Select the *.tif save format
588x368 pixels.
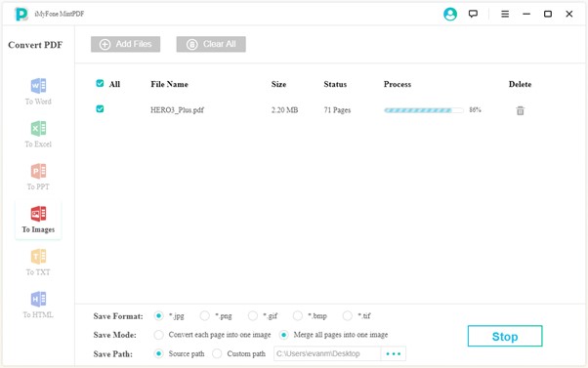pos(348,316)
